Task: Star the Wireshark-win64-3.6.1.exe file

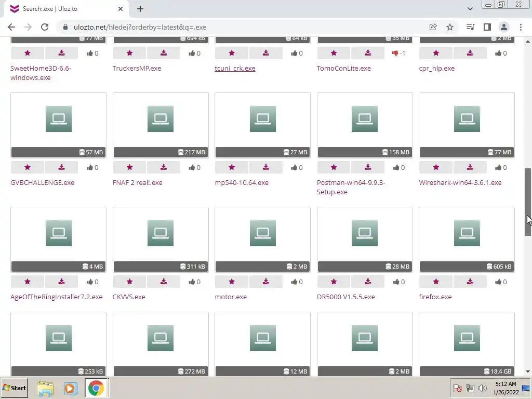Action: coord(436,167)
